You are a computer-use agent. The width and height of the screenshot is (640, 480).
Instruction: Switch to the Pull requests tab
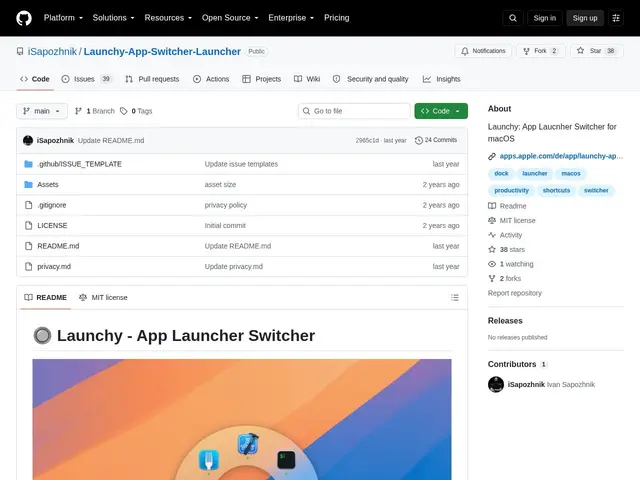(152, 79)
